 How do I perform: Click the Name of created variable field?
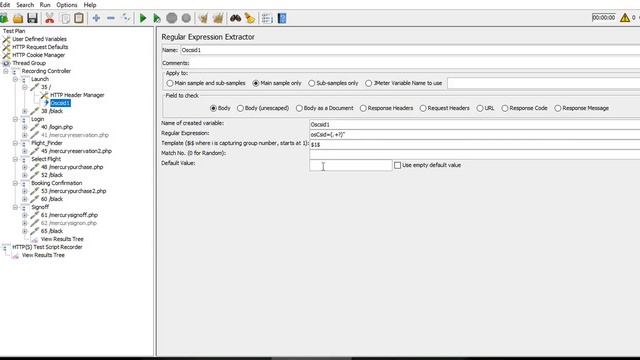[x=474, y=124]
